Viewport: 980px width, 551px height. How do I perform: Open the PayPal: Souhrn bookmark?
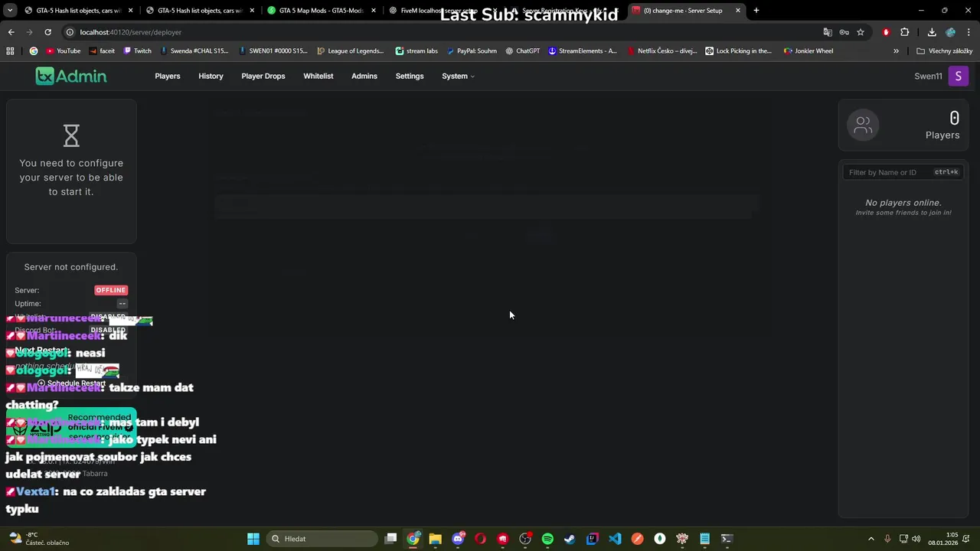click(x=471, y=51)
